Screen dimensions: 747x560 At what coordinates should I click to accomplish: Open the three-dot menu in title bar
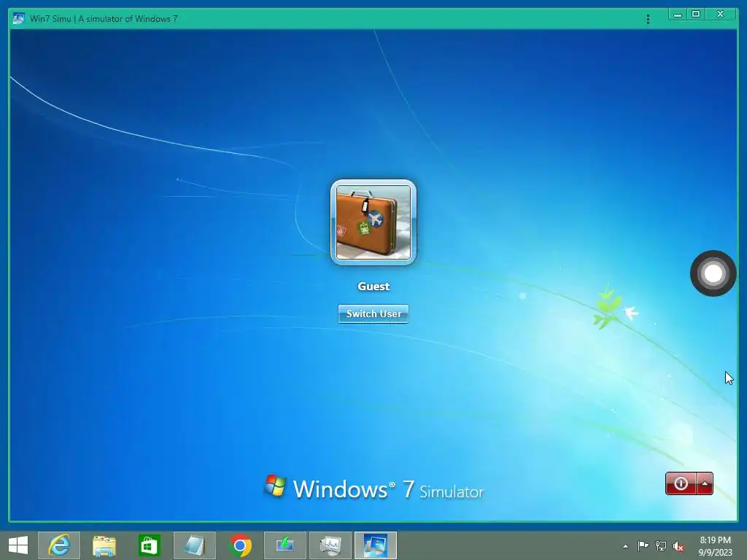pos(648,19)
